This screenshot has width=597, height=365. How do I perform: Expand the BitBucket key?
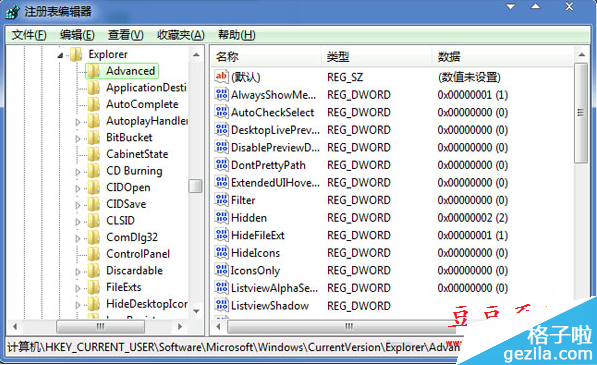[78, 139]
